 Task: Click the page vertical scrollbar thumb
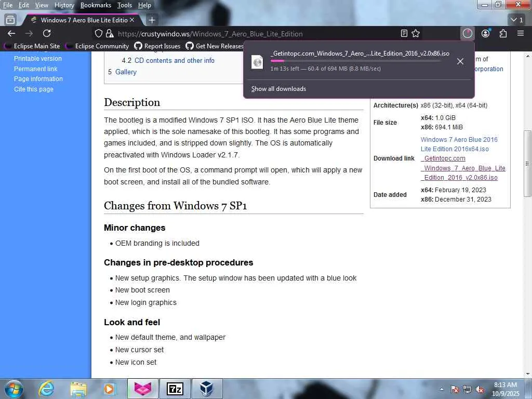(527, 164)
